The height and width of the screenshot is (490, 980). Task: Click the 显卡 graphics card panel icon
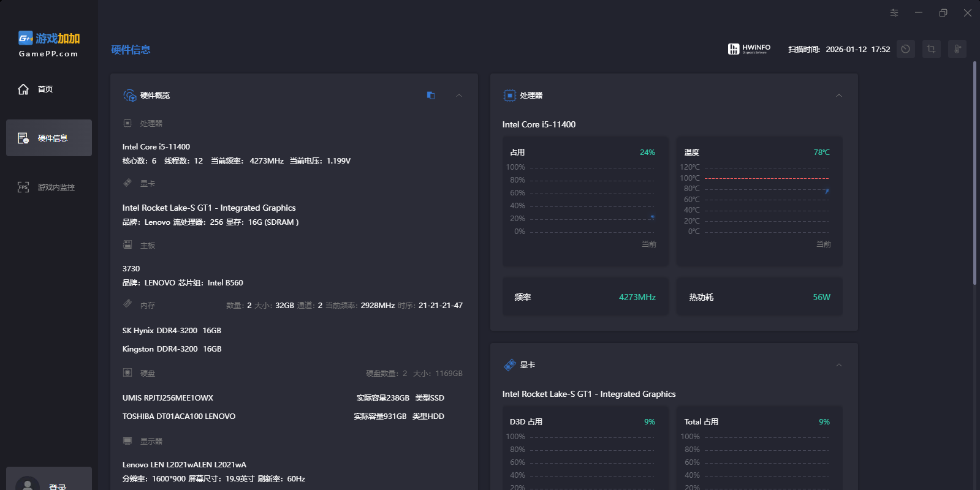[x=509, y=365]
